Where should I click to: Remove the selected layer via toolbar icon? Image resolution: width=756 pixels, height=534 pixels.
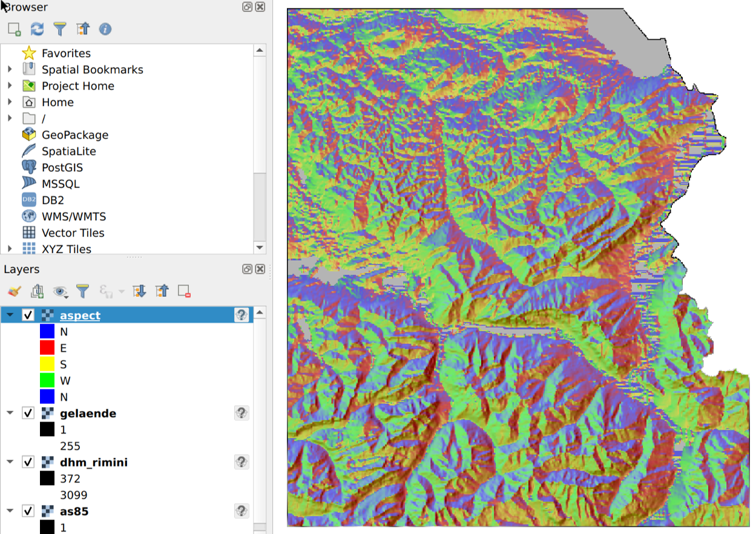pyautogui.click(x=185, y=291)
